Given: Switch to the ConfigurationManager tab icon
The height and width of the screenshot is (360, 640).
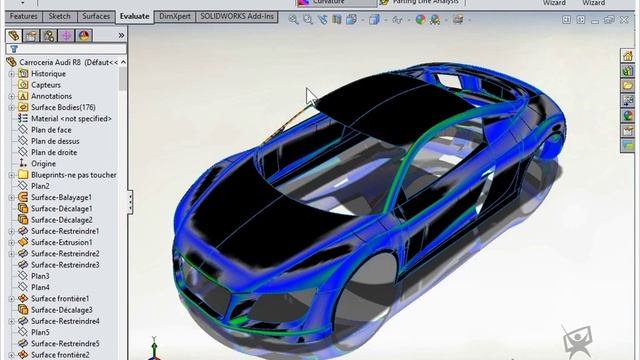Looking at the screenshot, I should pos(49,36).
